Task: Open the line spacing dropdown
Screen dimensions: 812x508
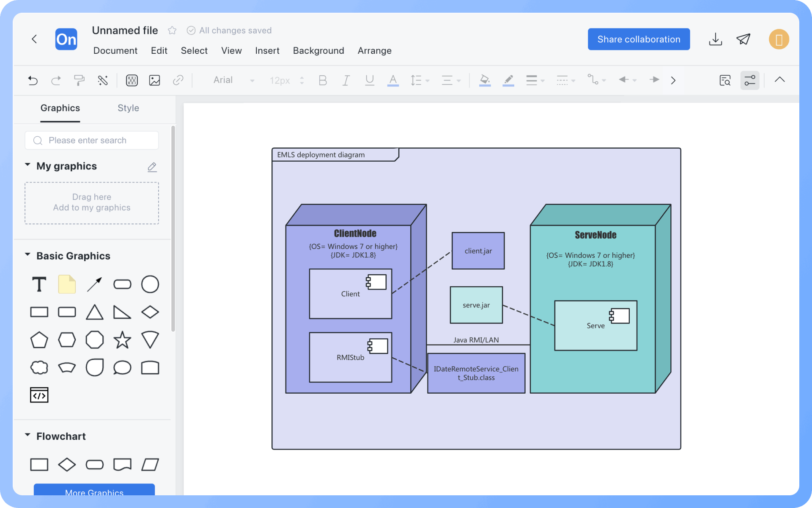Action: [x=420, y=80]
